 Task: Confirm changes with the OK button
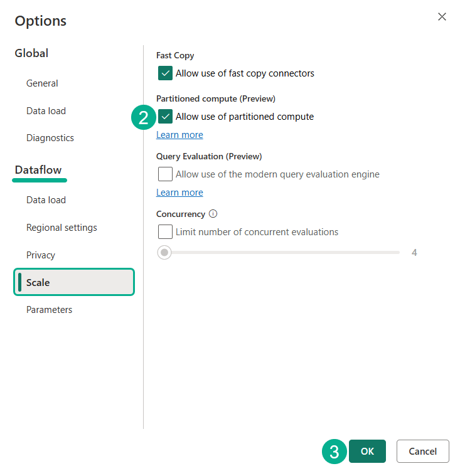(367, 452)
